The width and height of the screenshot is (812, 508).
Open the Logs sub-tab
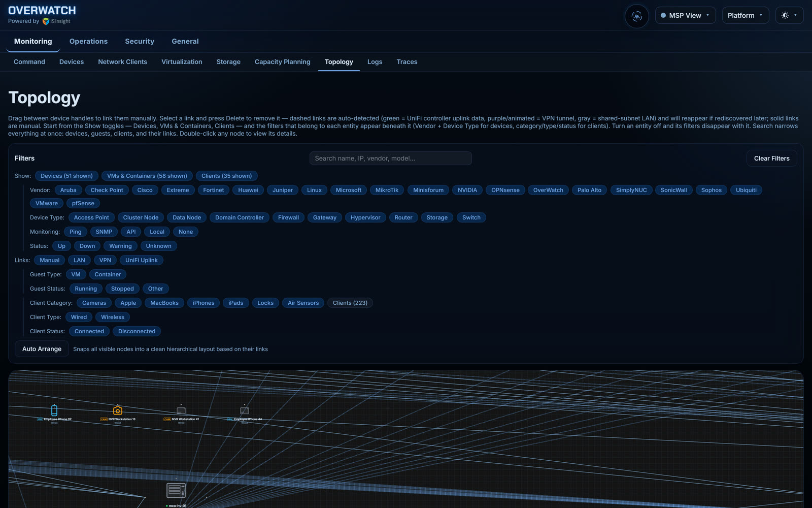(375, 62)
